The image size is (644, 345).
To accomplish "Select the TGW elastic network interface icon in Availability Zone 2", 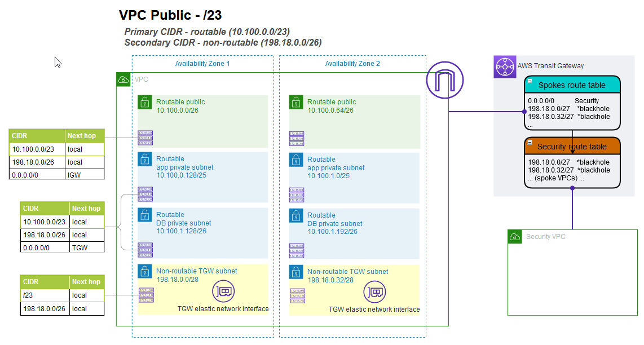I will coord(375,292).
